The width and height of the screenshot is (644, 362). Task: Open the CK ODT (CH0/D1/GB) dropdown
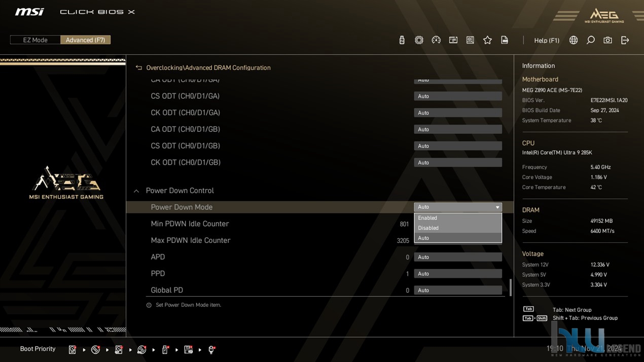pos(458,163)
